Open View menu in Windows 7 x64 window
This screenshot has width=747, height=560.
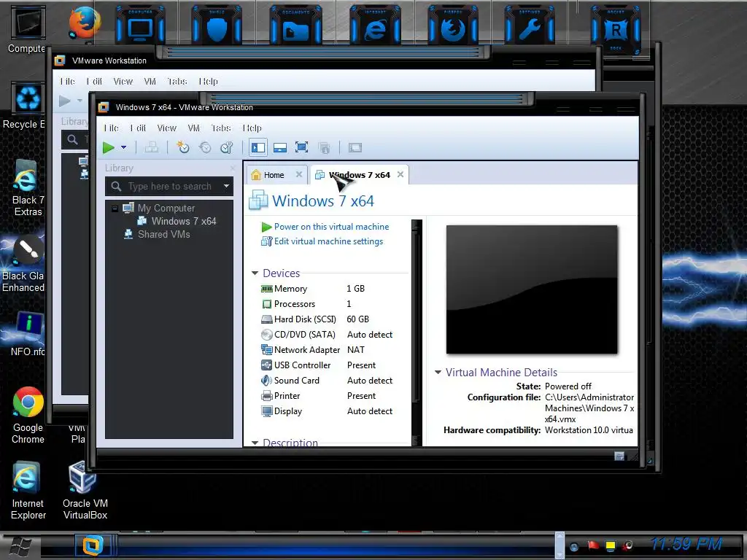coord(167,128)
